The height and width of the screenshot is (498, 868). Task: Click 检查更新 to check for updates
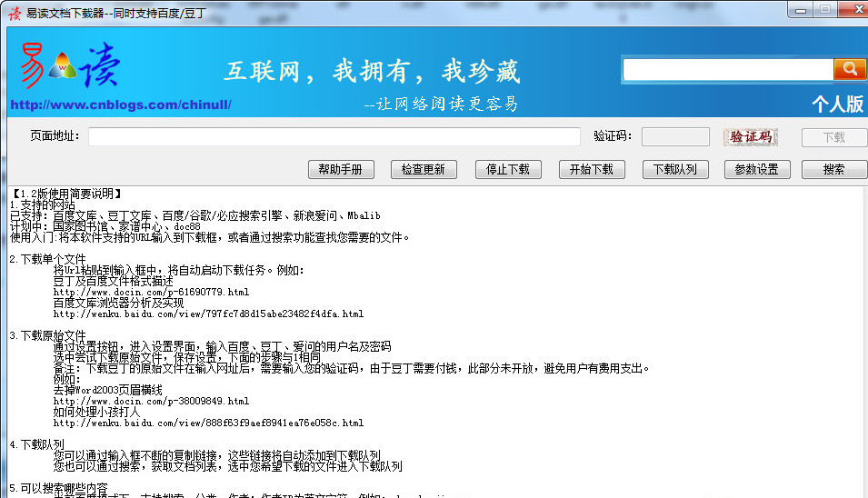point(424,169)
